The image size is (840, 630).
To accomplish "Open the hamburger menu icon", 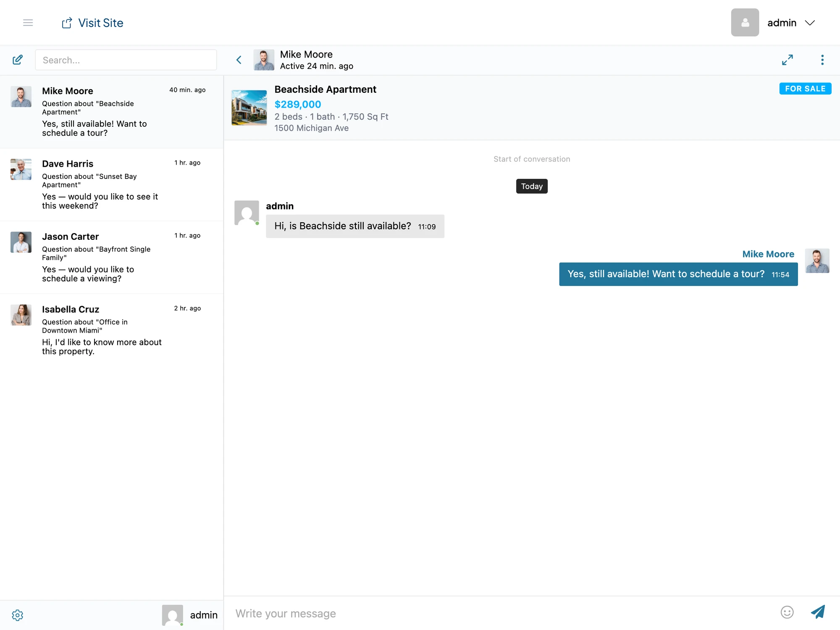I will click(28, 23).
